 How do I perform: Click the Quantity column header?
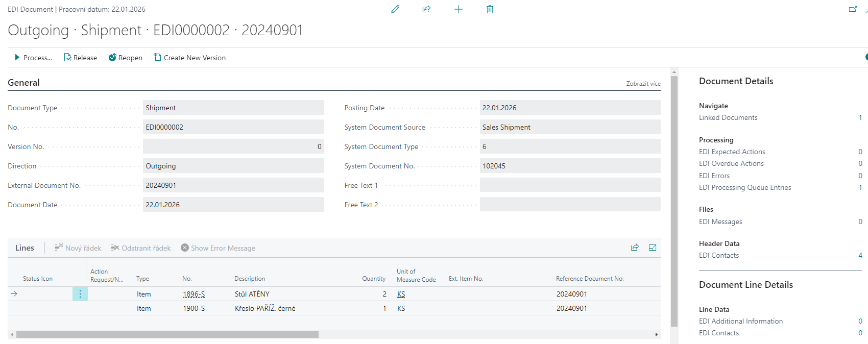(x=374, y=279)
